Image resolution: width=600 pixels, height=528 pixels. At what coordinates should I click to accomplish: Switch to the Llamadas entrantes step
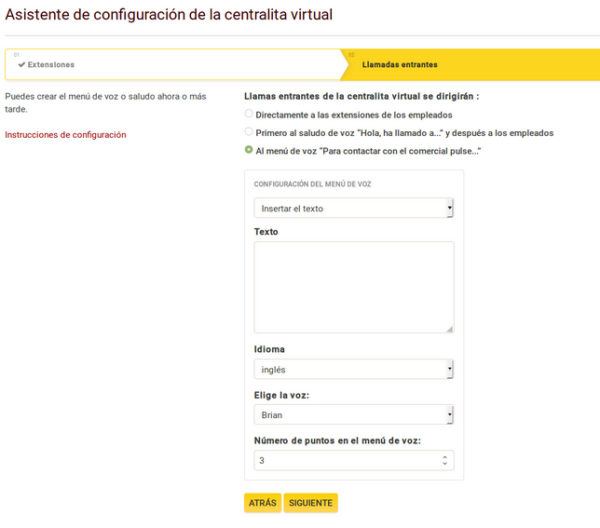click(x=400, y=64)
